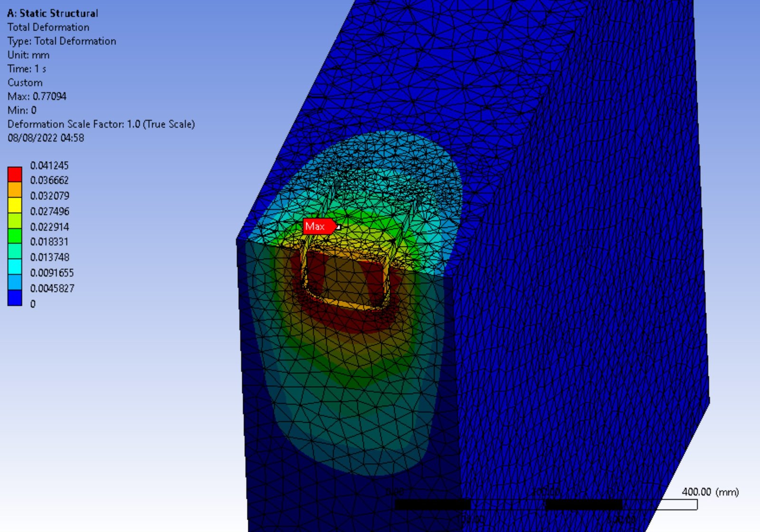The image size is (760, 532).
Task: Click the 0.041245 legend maximum value
Action: (x=49, y=165)
